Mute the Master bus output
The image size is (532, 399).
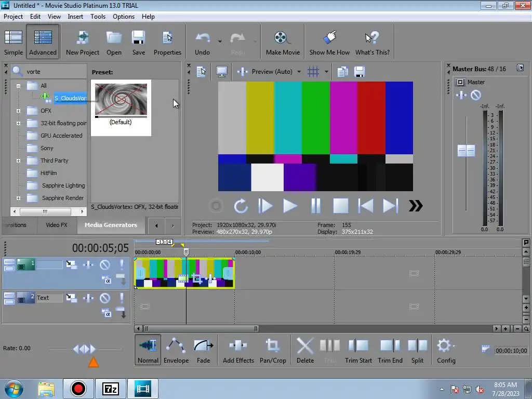pos(476,95)
